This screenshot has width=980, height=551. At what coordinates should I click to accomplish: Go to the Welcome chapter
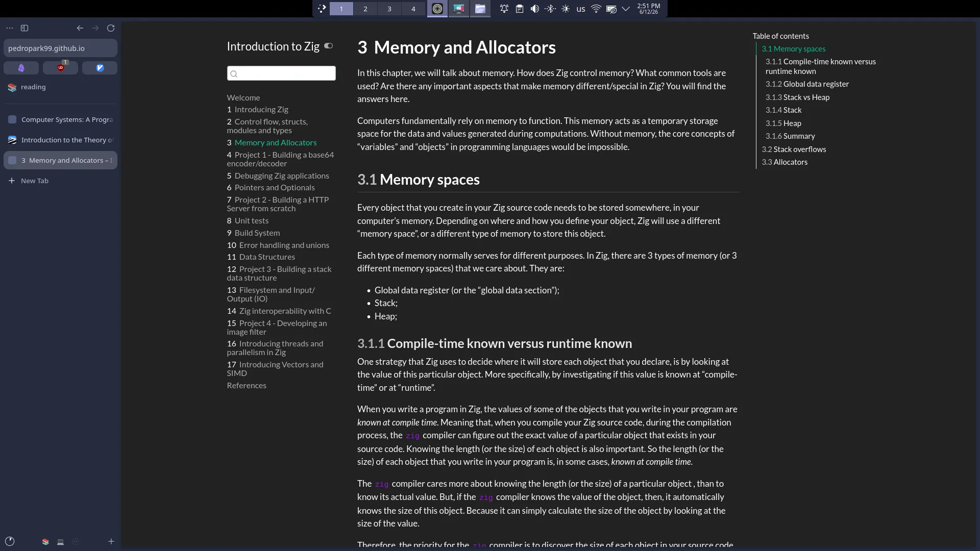tap(243, 98)
